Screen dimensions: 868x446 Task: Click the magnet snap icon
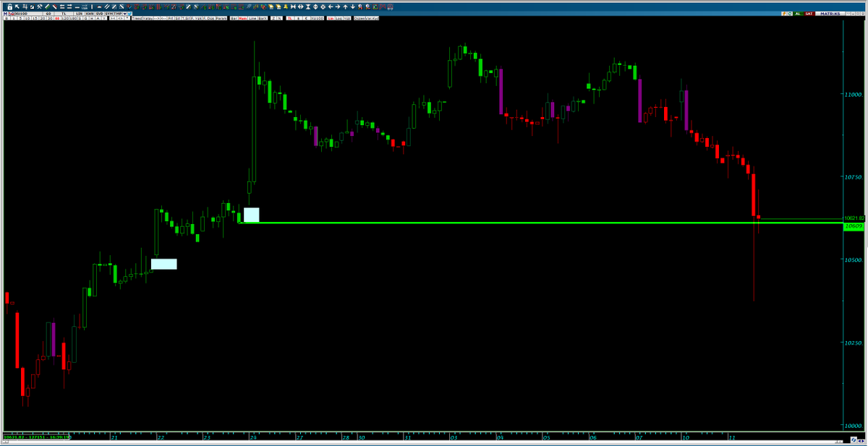[x=390, y=7]
